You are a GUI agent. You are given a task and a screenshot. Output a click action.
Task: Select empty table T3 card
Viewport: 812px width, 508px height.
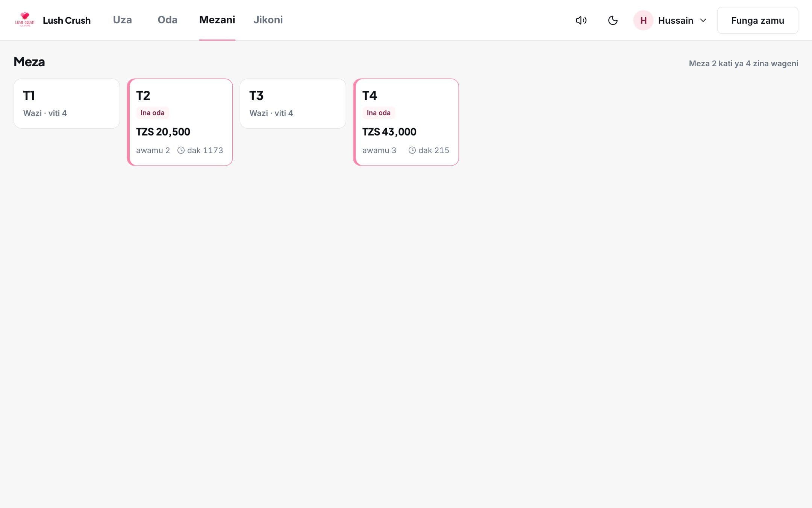[293, 103]
